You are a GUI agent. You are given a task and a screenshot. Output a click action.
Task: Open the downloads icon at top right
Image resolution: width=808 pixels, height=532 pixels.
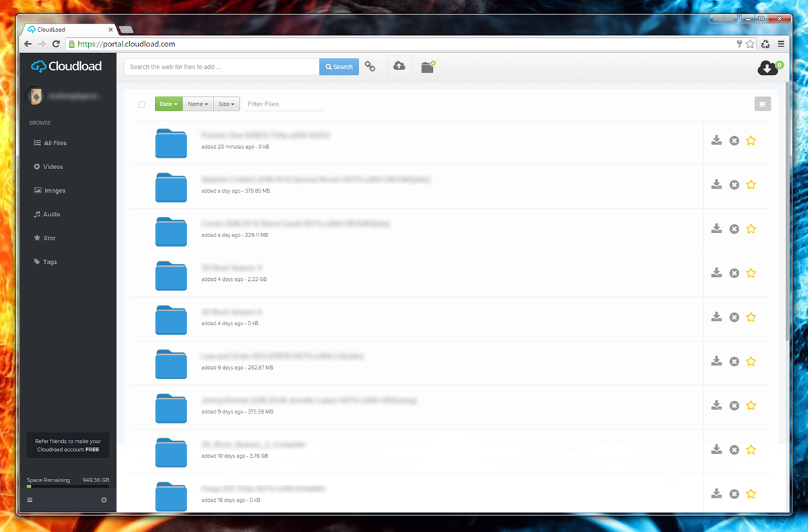tap(768, 69)
